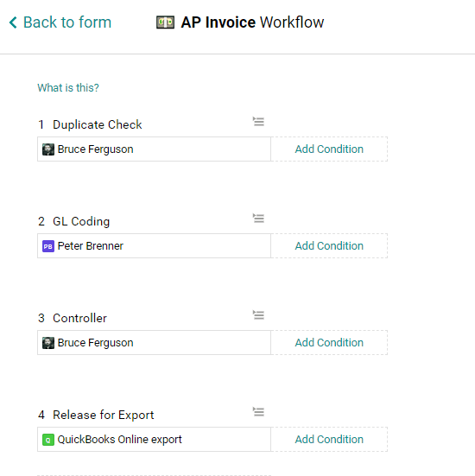
Task: Open step options icon for GL Coding
Action: [258, 218]
